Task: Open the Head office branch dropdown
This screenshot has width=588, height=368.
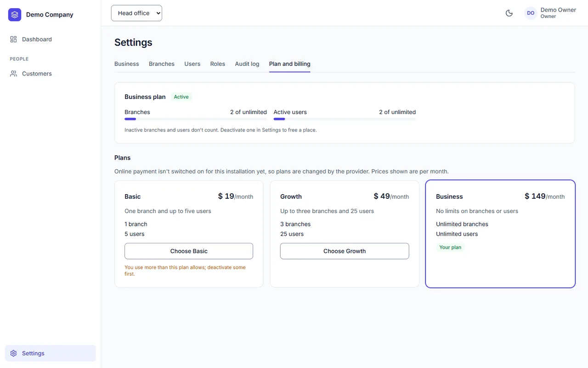Action: coord(136,13)
